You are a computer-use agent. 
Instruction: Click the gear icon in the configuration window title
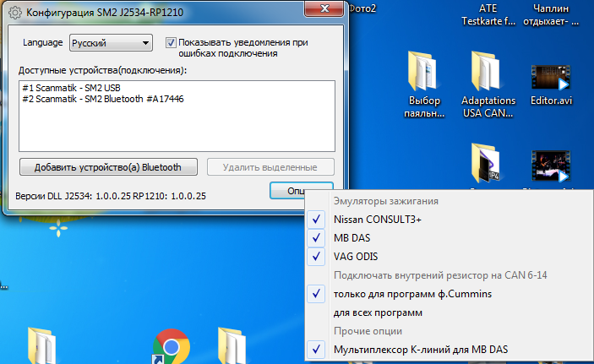click(15, 13)
